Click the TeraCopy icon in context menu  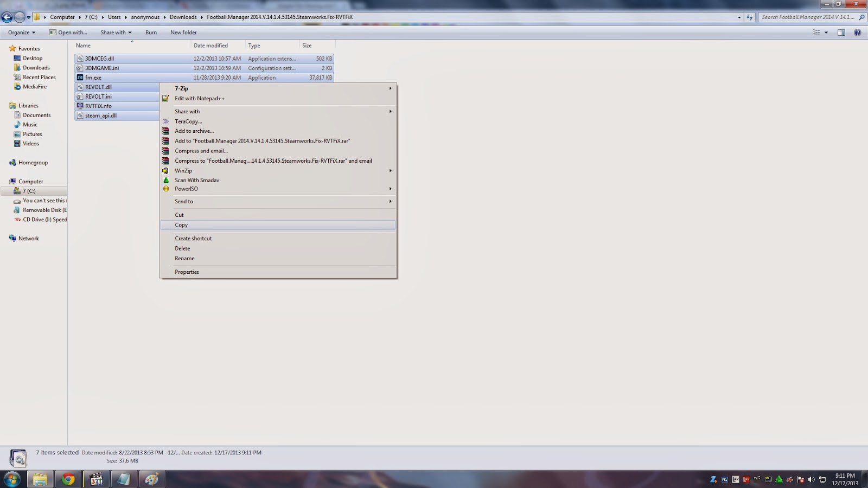click(166, 121)
